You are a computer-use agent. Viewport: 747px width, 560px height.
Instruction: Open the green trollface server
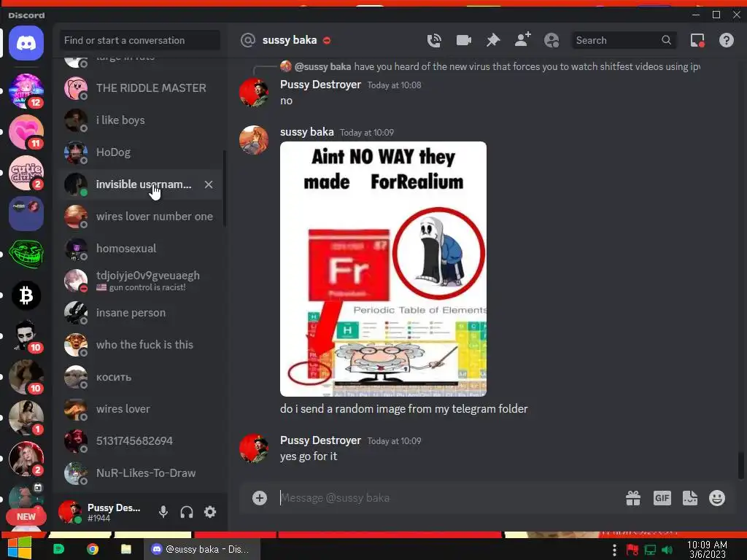pyautogui.click(x=26, y=254)
